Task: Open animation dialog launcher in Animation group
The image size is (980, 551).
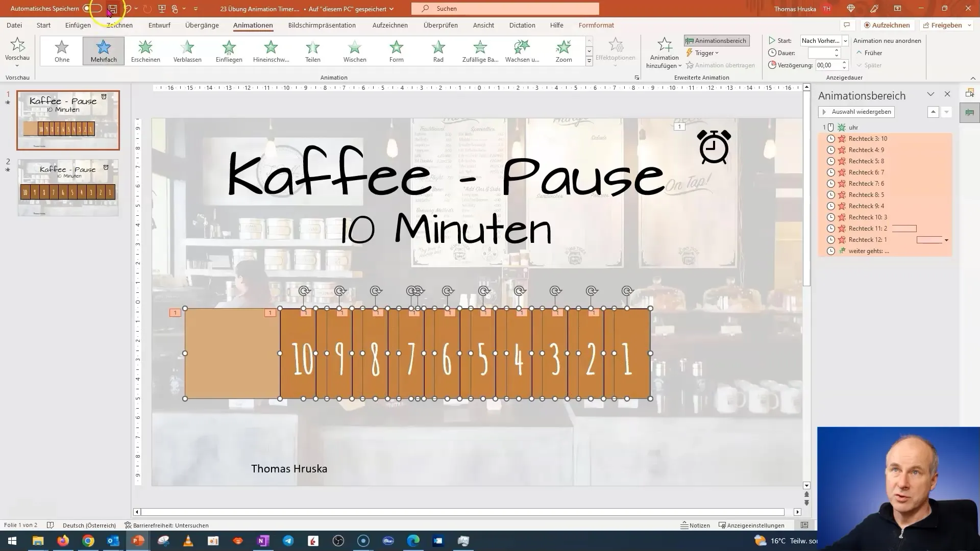Action: point(636,78)
